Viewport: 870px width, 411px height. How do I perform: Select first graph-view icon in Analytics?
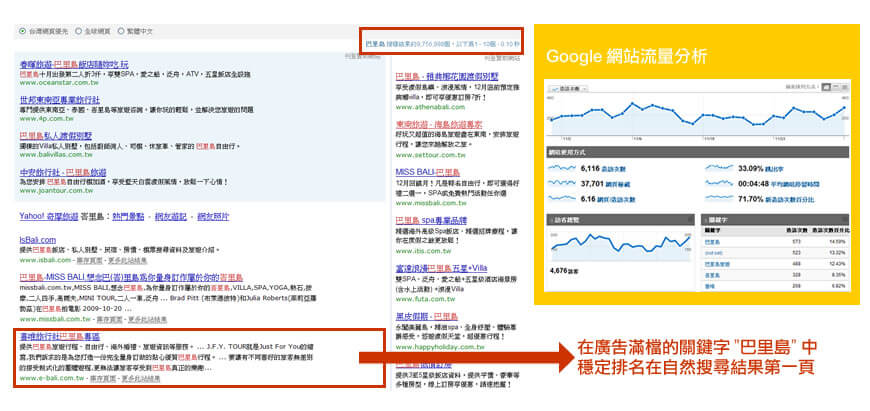(825, 87)
